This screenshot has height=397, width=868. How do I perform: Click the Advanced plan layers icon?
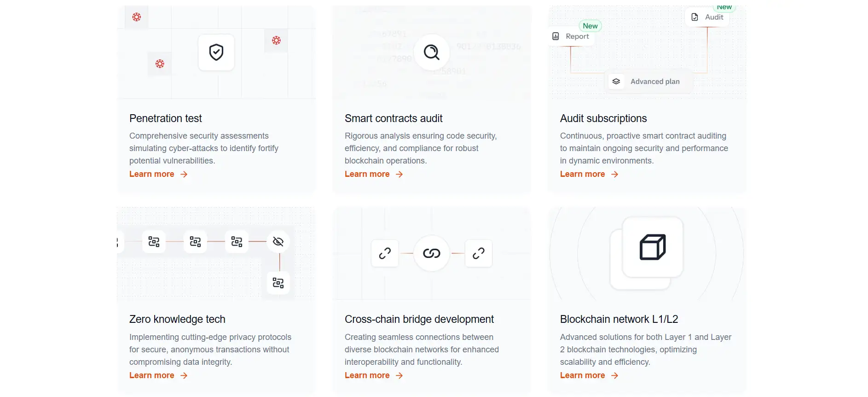(x=616, y=82)
